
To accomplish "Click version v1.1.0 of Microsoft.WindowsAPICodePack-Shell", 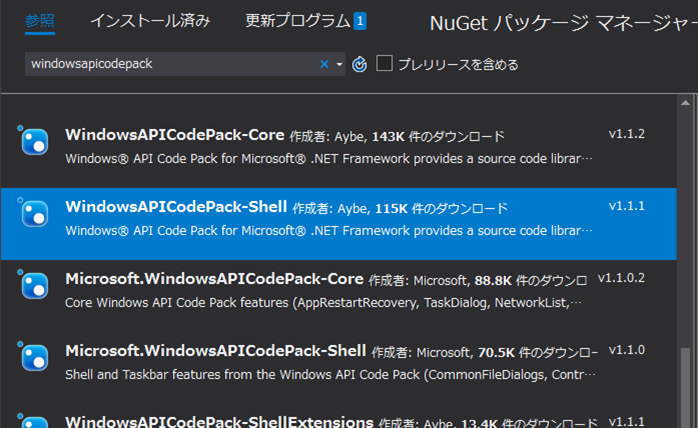I will (627, 351).
